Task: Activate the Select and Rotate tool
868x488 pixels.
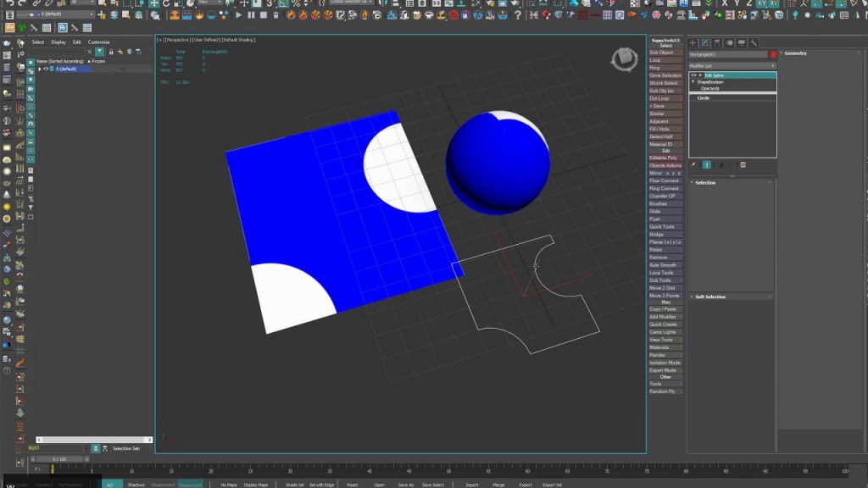Action: click(x=166, y=6)
